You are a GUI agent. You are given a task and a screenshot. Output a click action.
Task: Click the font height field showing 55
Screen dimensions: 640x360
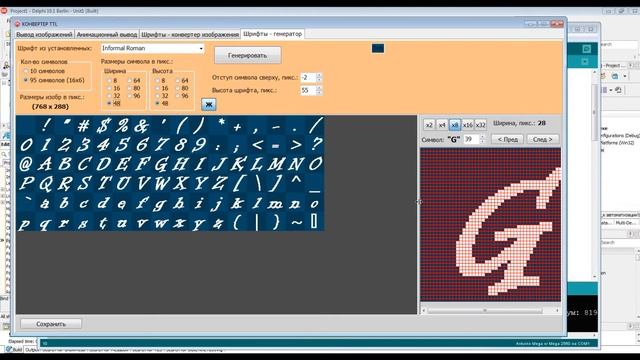(308, 90)
